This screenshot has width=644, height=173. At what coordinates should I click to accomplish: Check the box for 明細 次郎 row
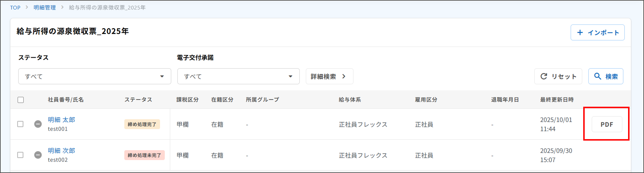pos(20,155)
